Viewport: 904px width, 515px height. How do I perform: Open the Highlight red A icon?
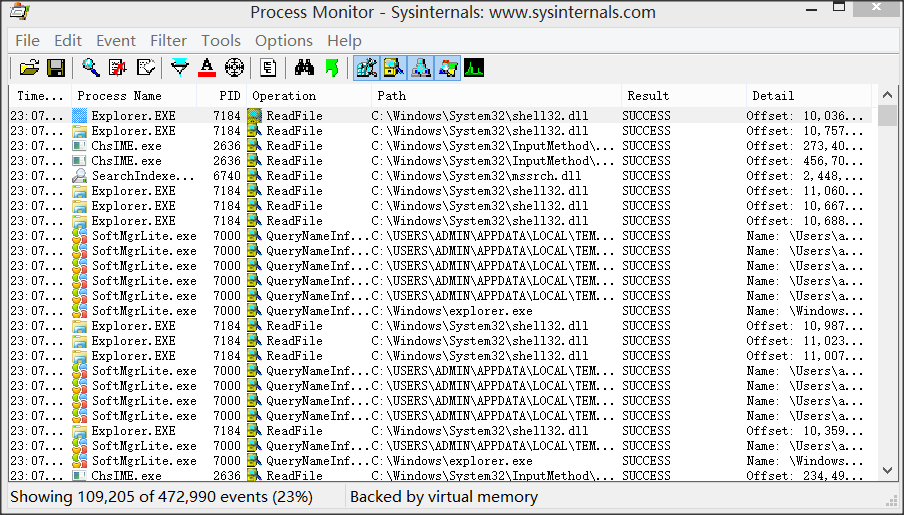[x=207, y=68]
